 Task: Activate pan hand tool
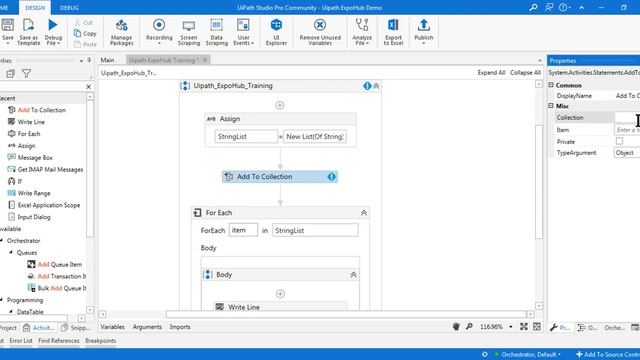point(456,327)
